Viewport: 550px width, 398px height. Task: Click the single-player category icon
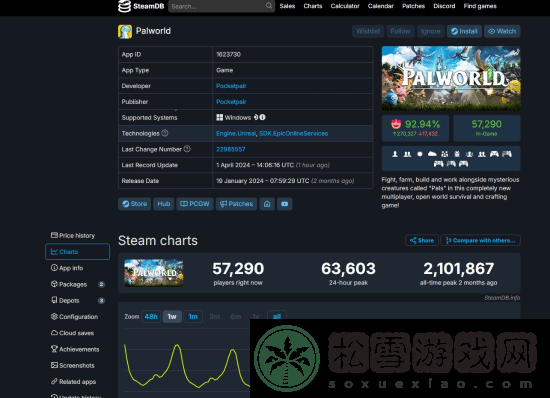click(x=395, y=154)
